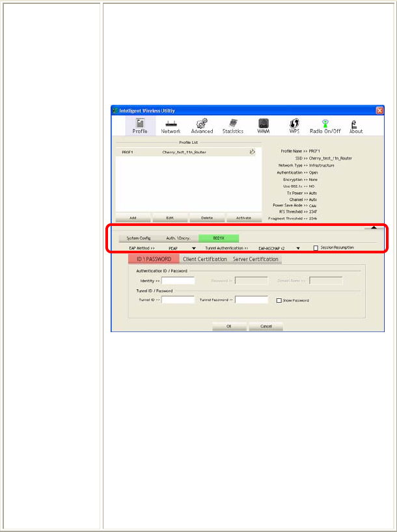Image resolution: width=397 pixels, height=532 pixels.
Task: Click the Add profile button
Action: [x=133, y=218]
